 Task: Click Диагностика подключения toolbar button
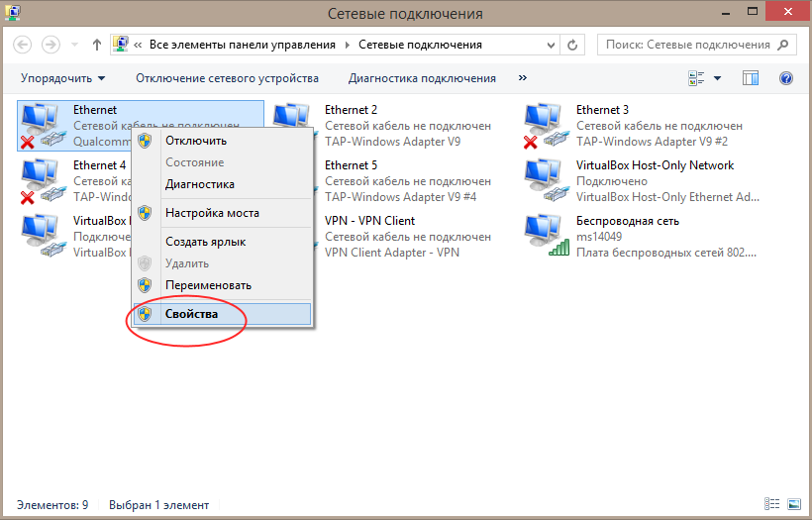pyautogui.click(x=422, y=78)
